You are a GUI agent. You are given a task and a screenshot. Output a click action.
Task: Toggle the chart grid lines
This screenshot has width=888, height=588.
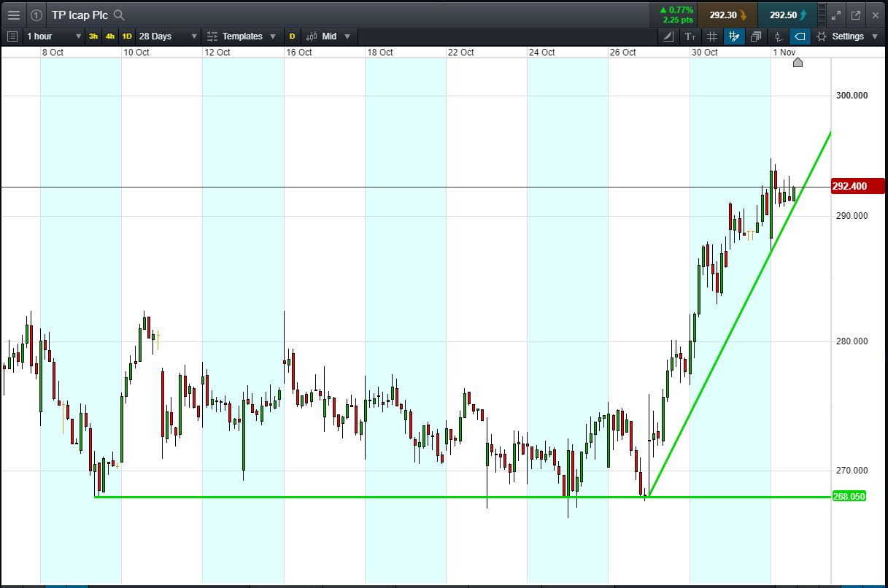click(x=712, y=36)
